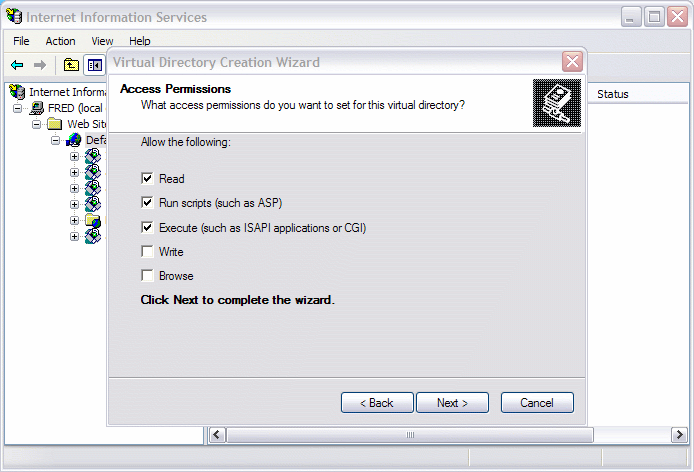
Task: Select the Internet Information Services root icon
Action: coord(17,92)
